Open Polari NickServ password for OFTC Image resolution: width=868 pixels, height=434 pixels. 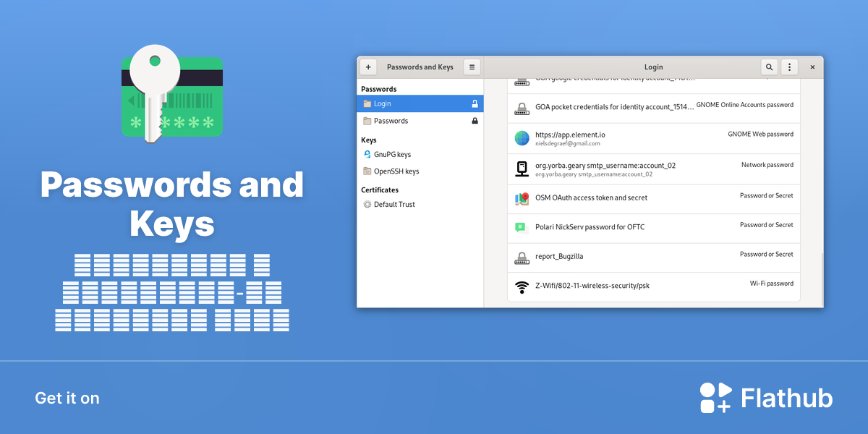coord(654,227)
